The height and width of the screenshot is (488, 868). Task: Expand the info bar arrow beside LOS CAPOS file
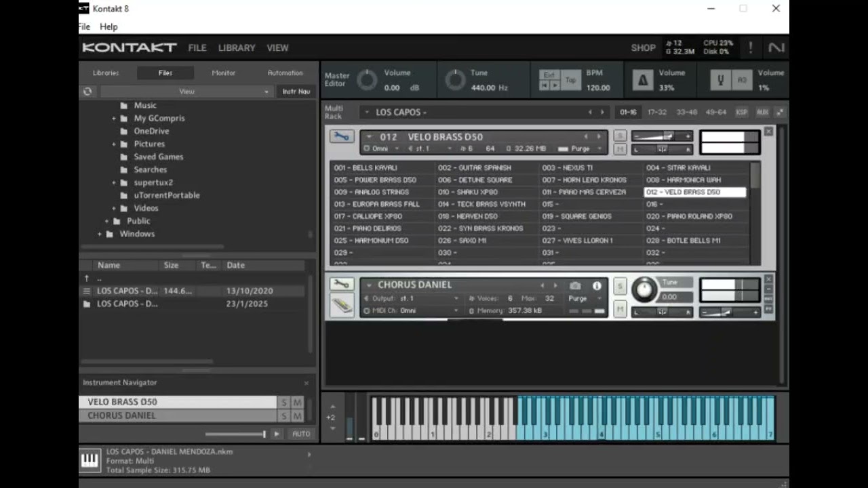click(309, 455)
